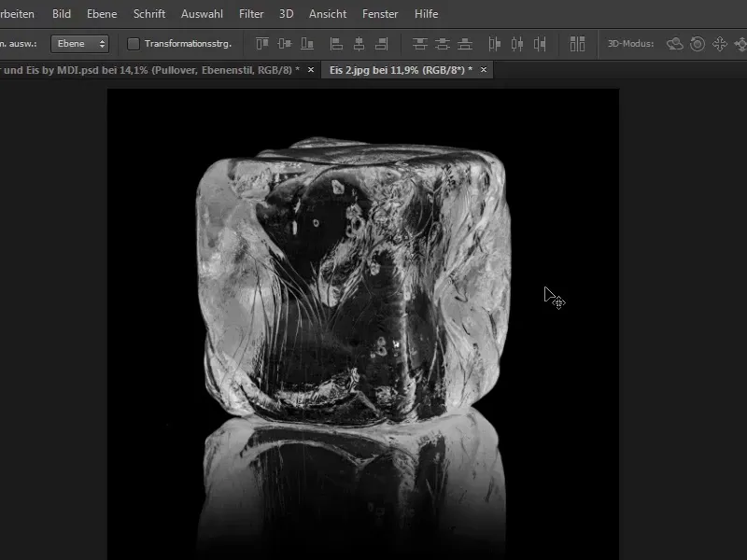Image resolution: width=747 pixels, height=560 pixels.
Task: Open the Filter menu
Action: pyautogui.click(x=251, y=14)
